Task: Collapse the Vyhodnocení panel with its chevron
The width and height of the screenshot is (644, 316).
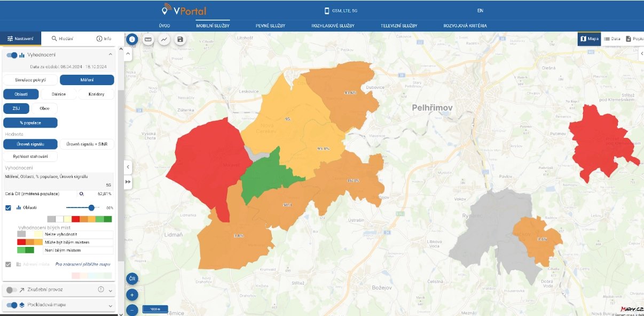Action: 111,54
